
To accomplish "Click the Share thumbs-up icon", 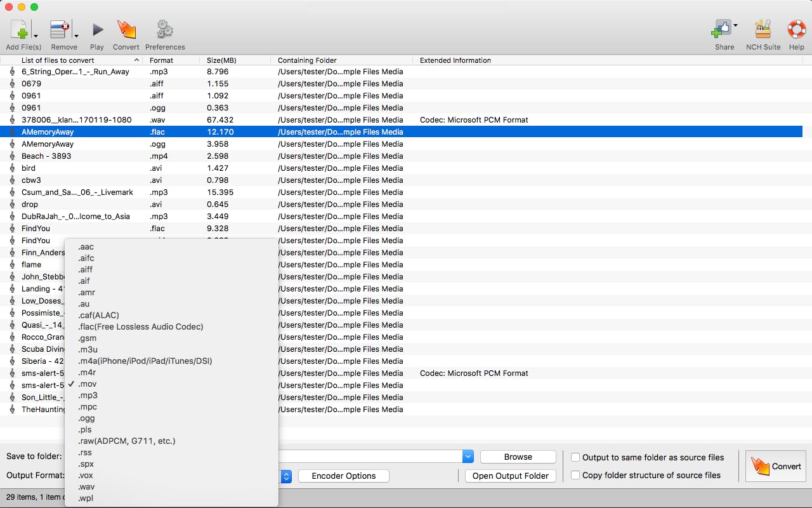I will [x=721, y=30].
